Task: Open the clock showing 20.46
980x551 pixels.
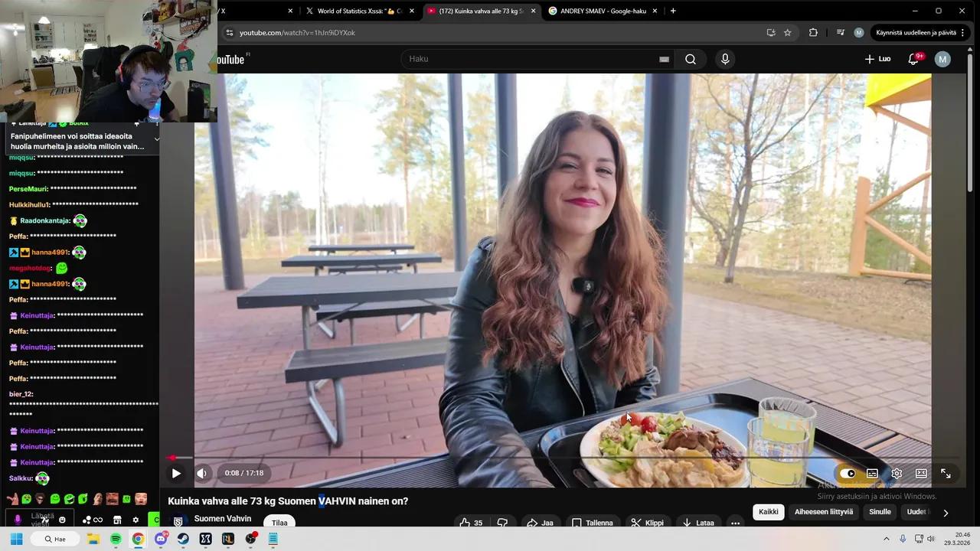Action: pos(956,539)
